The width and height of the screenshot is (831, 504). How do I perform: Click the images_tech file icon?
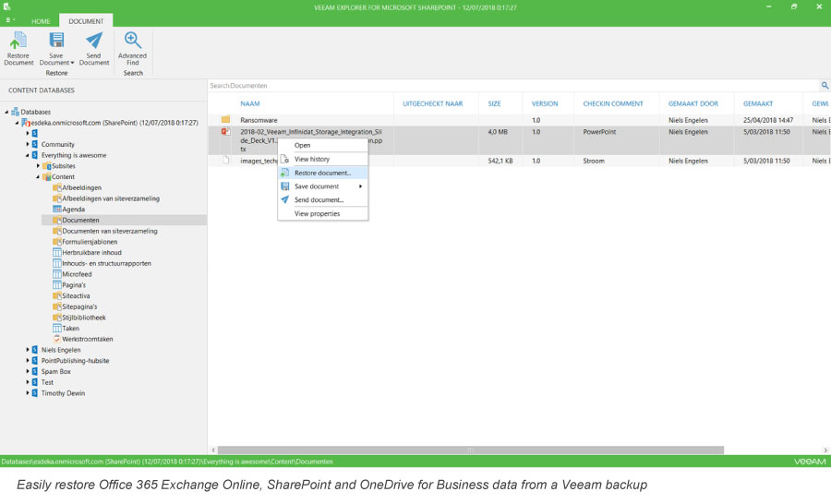point(226,160)
